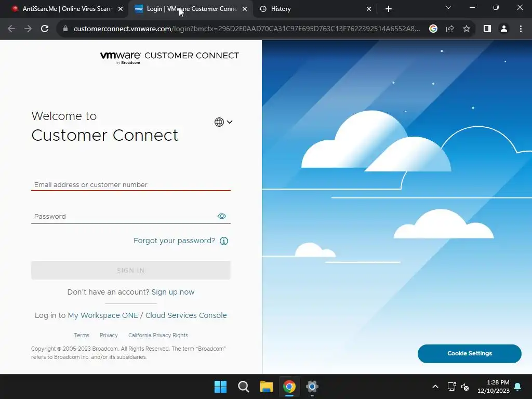
Task: Bookmark this page with the star icon
Action: pos(467,29)
